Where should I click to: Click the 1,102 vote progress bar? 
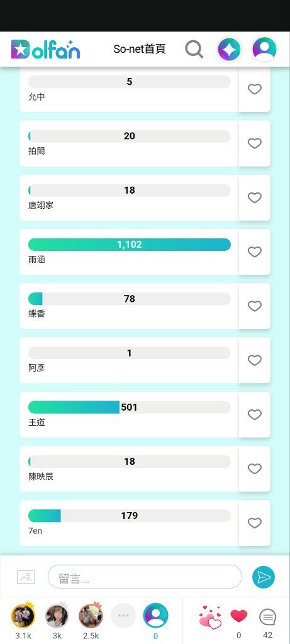click(130, 245)
